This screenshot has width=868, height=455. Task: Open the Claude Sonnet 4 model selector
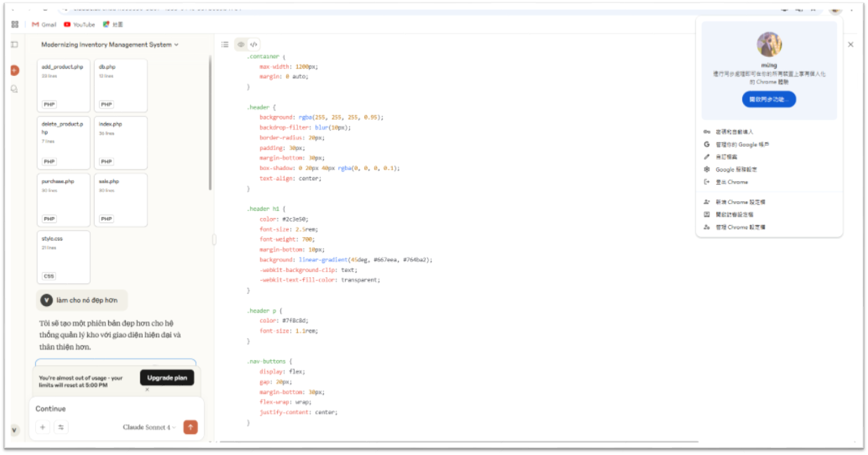[149, 427]
